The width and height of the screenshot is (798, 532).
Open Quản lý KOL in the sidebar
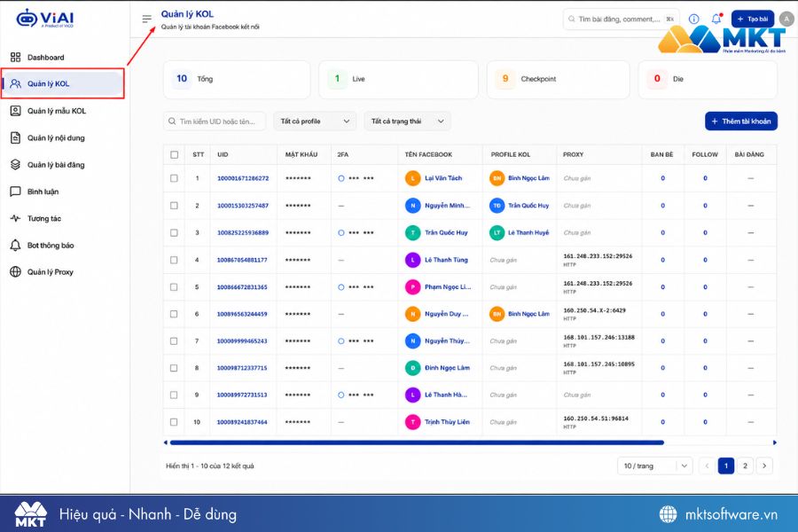[62, 83]
